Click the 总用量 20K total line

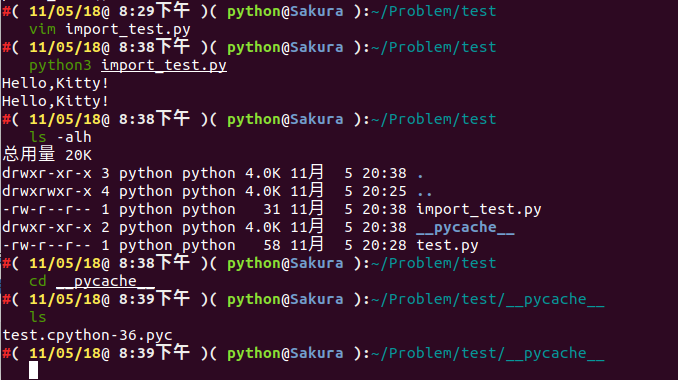[x=47, y=155]
